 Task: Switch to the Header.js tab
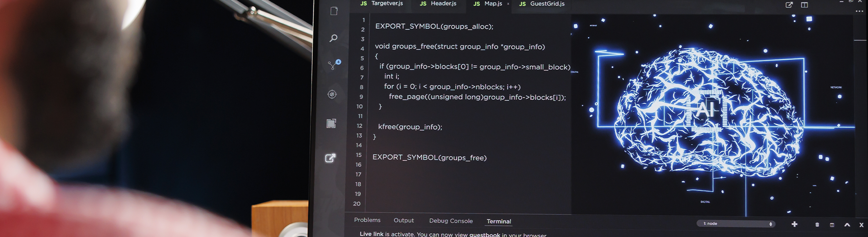(438, 3)
